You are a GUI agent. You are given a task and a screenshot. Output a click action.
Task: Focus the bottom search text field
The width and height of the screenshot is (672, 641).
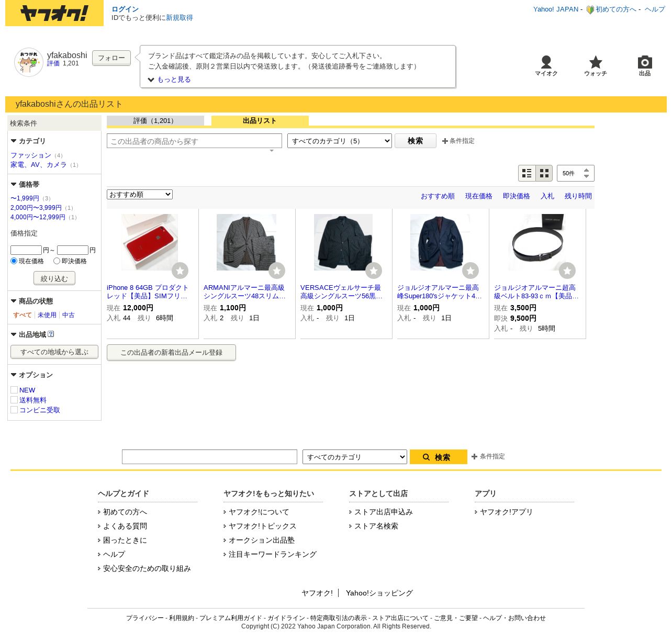[209, 457]
